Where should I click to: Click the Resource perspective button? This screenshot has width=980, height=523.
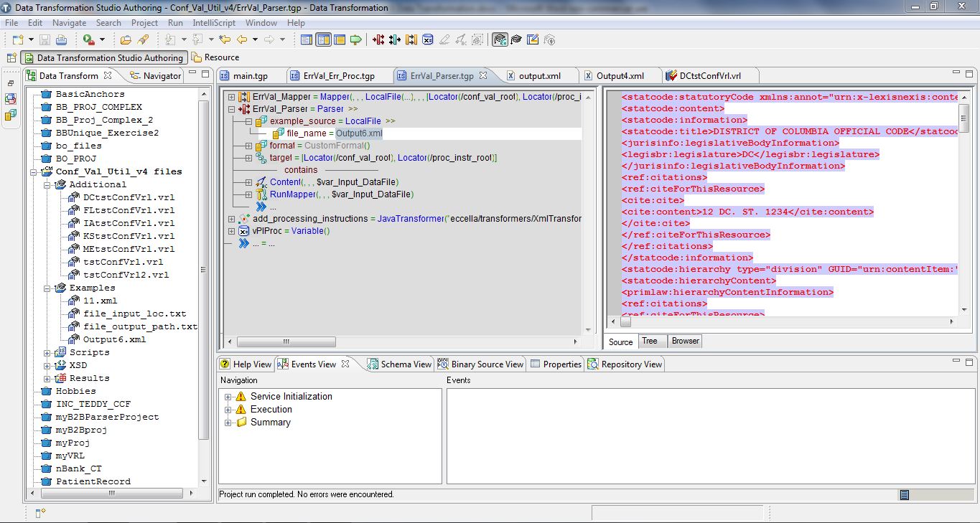pyautogui.click(x=215, y=57)
